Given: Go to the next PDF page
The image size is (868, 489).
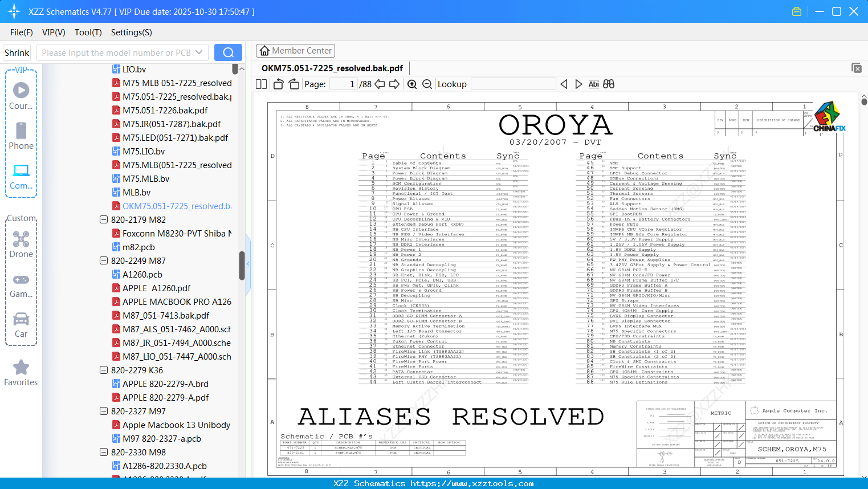Looking at the screenshot, I should click(x=394, y=84).
